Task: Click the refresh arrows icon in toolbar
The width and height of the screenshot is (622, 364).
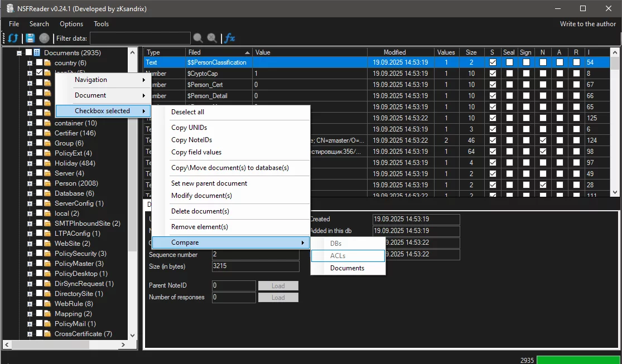Action: point(13,38)
